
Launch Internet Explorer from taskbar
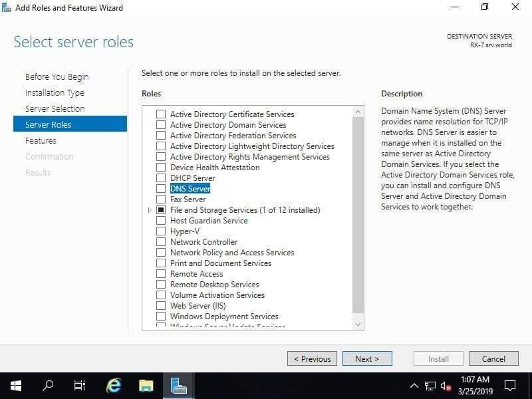click(x=113, y=386)
